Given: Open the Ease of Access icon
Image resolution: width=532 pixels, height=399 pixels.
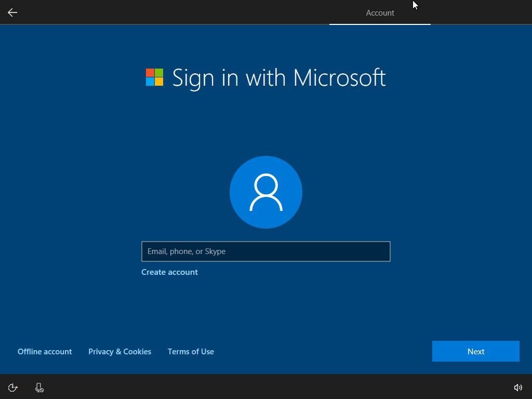Looking at the screenshot, I should pyautogui.click(x=13, y=388).
